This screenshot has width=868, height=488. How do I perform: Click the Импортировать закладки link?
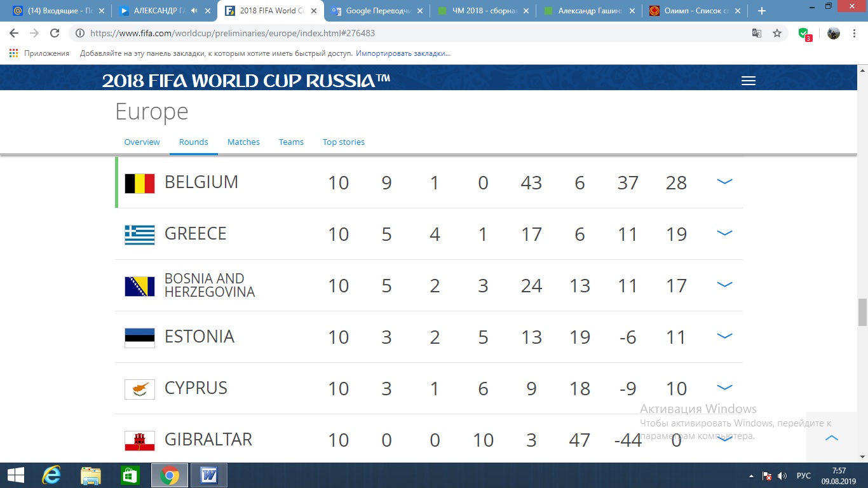click(403, 53)
